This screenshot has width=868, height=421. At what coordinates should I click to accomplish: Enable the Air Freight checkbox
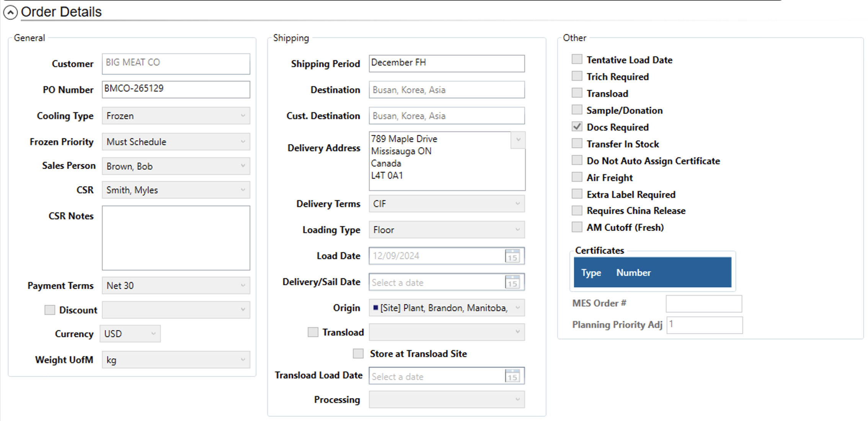[x=577, y=177]
